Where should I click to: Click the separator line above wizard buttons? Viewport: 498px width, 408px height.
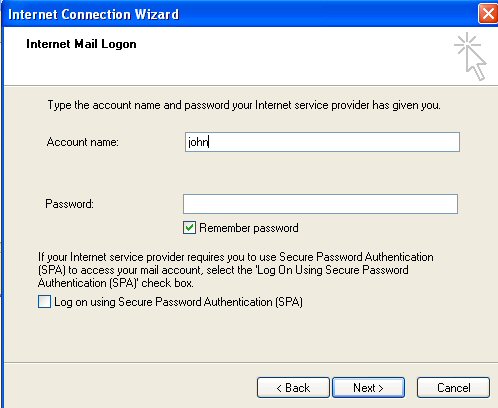[251, 362]
